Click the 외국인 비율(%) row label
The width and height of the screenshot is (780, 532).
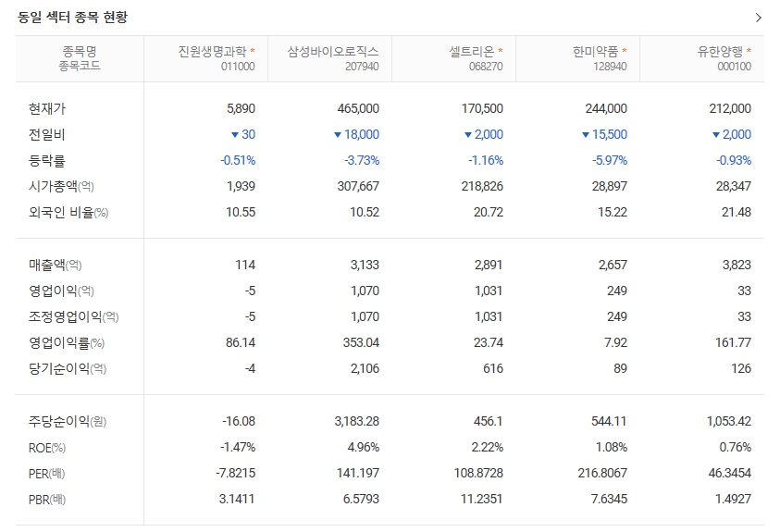tap(68, 212)
